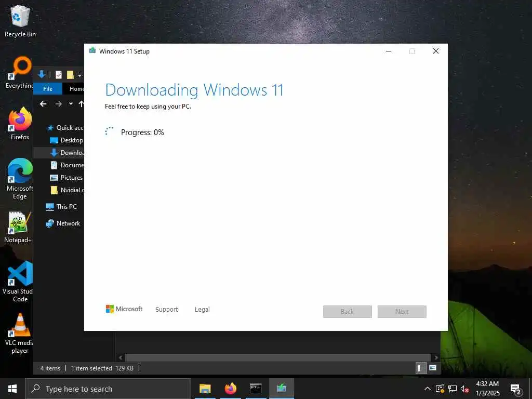The height and width of the screenshot is (399, 532).
Task: Open the notification center with 2 notifications
Action: (x=516, y=390)
